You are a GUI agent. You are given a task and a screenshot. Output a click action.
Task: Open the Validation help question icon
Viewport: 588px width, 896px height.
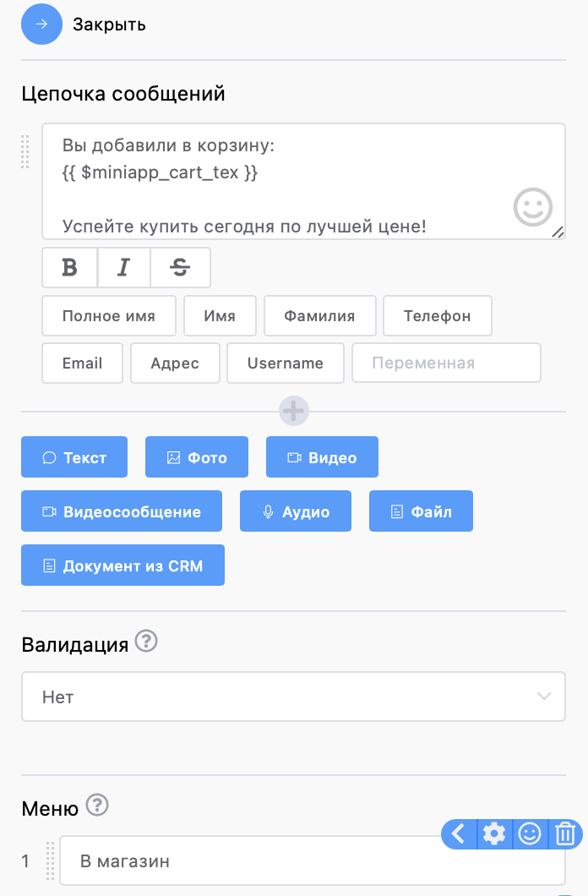(146, 643)
